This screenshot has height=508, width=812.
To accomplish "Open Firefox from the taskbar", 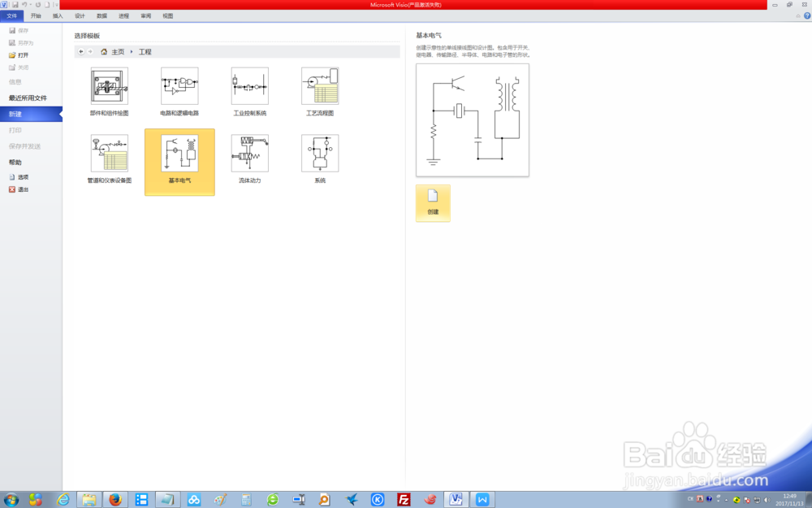I will (x=115, y=500).
